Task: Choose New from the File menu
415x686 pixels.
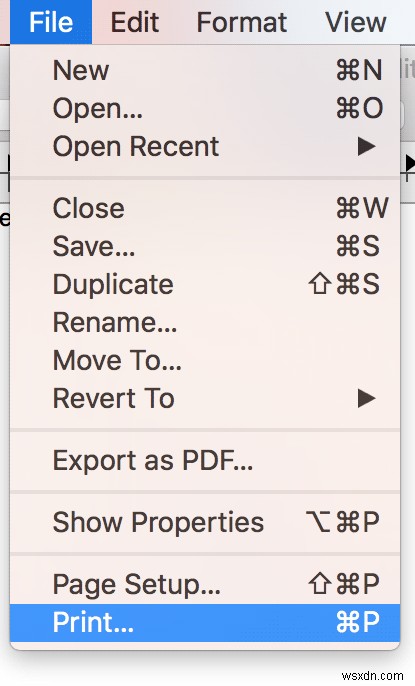Action: (205, 70)
